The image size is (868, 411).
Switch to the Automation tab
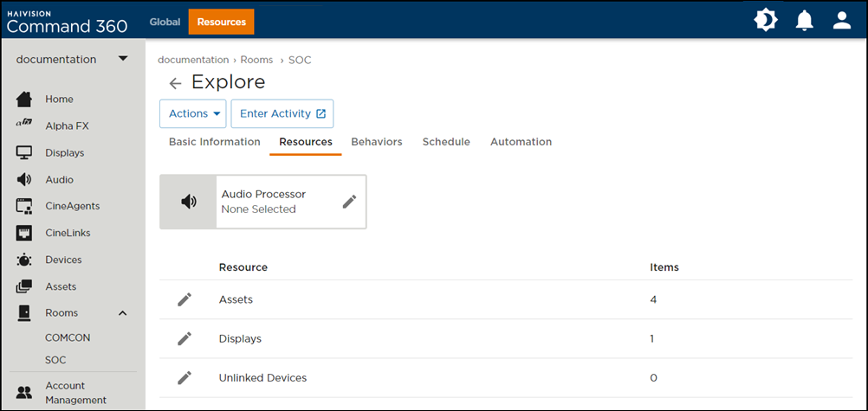point(521,142)
